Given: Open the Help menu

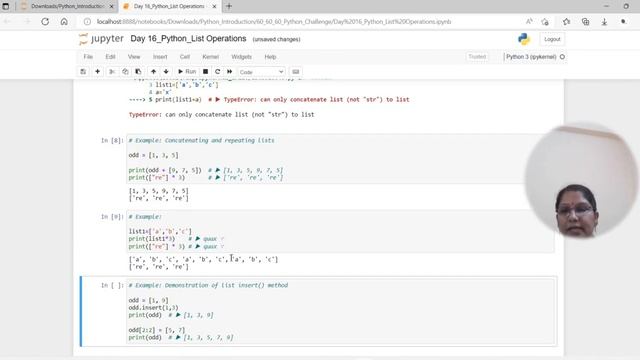Looking at the screenshot, I should [270, 57].
